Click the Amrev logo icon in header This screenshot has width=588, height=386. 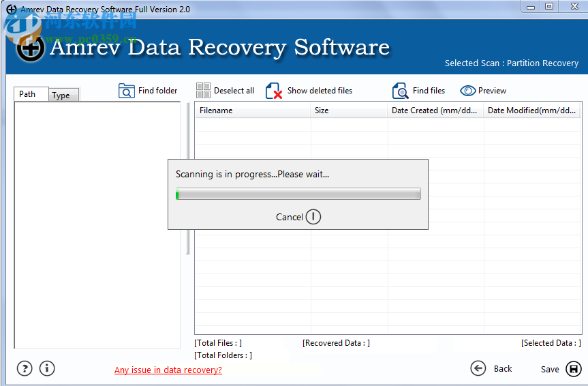pyautogui.click(x=31, y=48)
